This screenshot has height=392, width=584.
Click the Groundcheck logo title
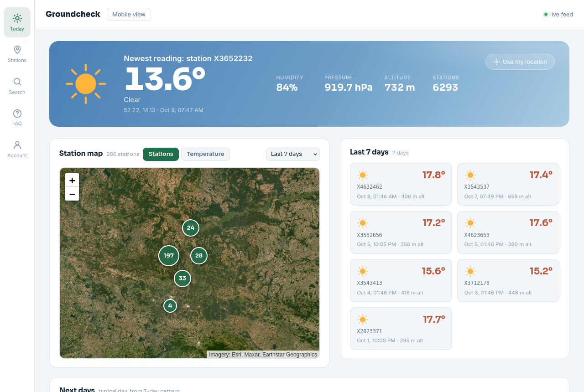click(73, 14)
